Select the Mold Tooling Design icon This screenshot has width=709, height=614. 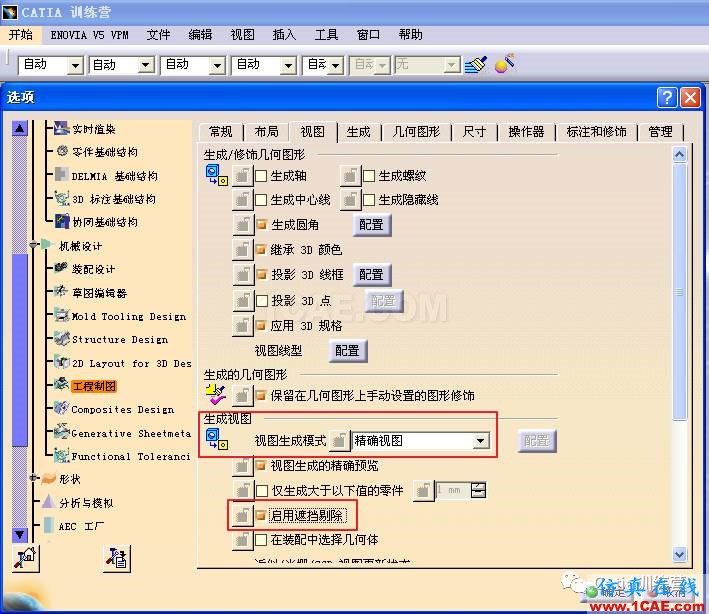[61, 315]
